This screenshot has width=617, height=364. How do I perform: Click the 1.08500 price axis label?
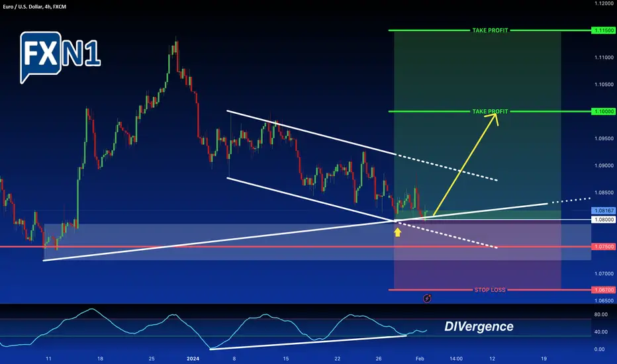pos(604,193)
